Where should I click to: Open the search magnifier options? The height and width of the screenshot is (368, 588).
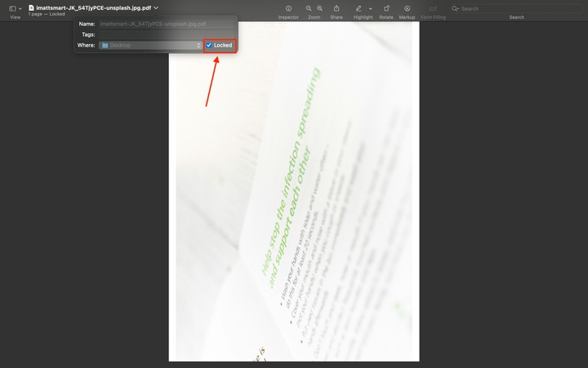455,8
